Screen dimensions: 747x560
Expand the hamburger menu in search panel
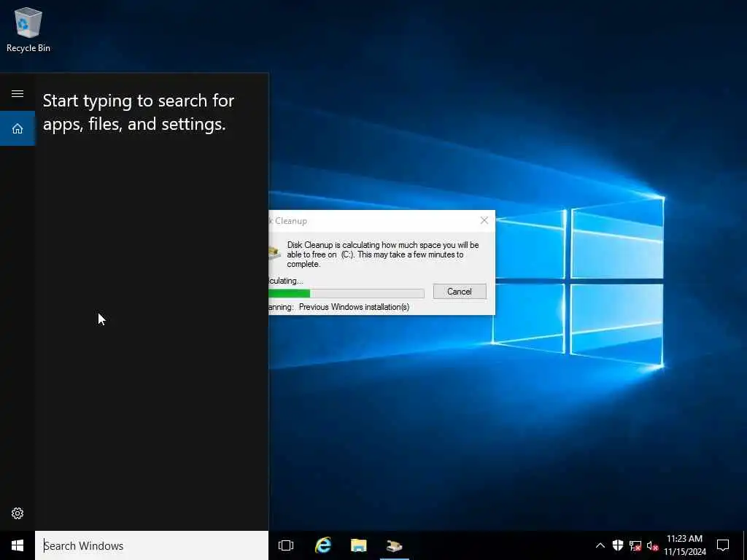point(18,93)
